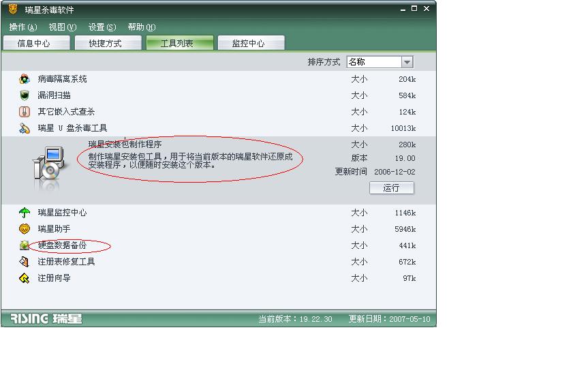Viewport: 588px width, 377px height.
Task: Open the 帮助(H) menu
Action: point(141,27)
